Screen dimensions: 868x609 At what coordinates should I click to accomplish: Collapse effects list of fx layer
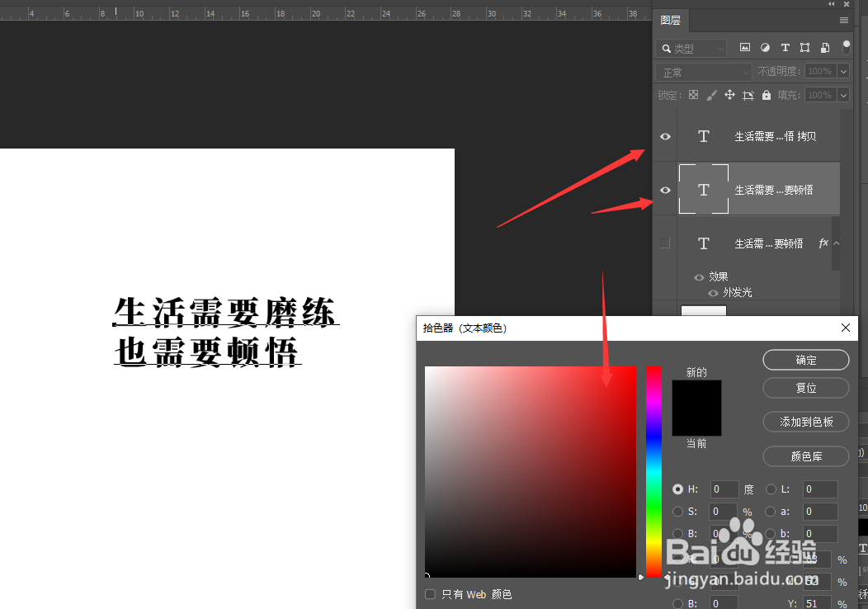(837, 243)
